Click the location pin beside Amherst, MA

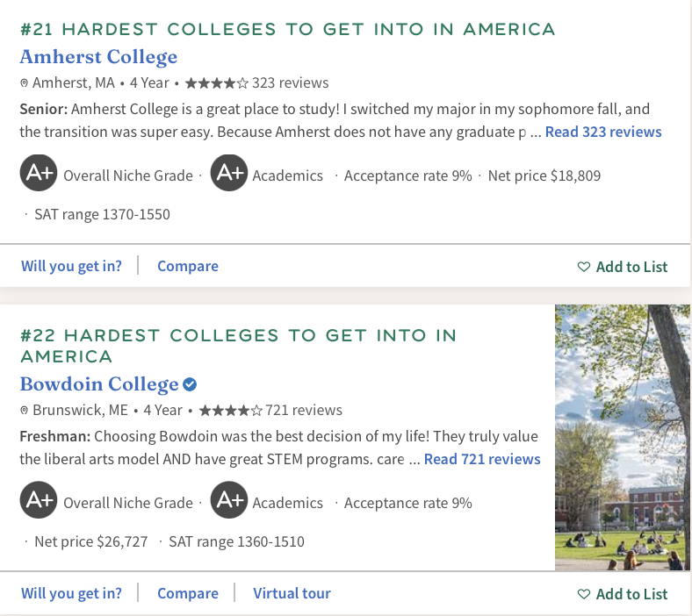25,82
